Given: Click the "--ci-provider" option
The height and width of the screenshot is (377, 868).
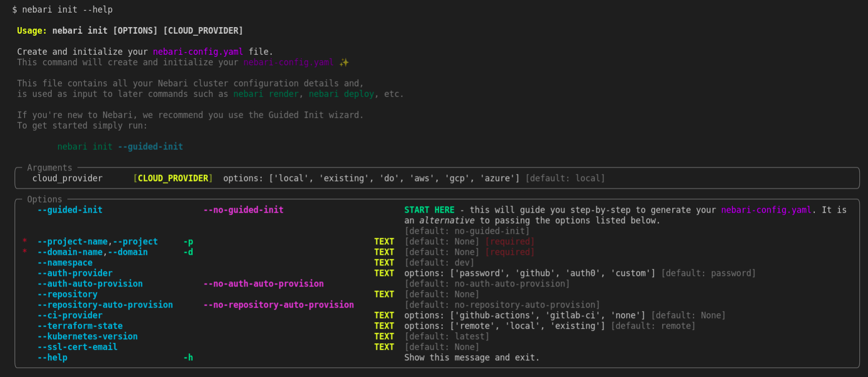Looking at the screenshot, I should pos(70,316).
